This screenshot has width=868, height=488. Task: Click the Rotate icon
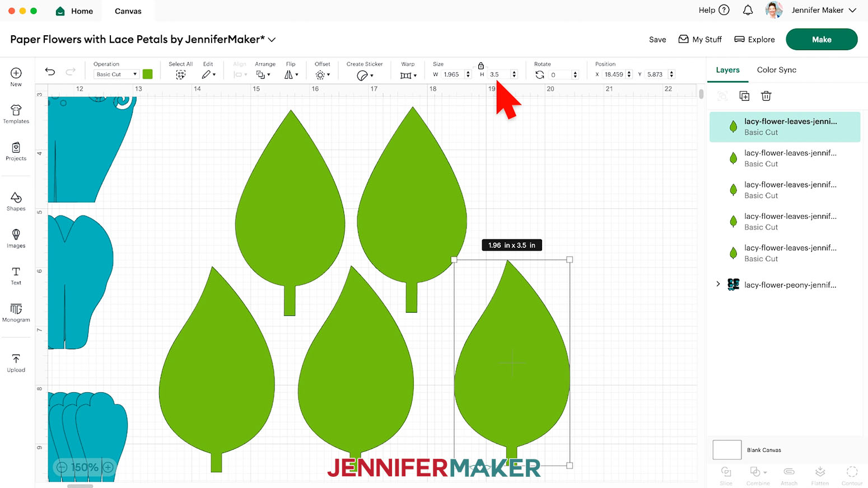[x=540, y=74]
